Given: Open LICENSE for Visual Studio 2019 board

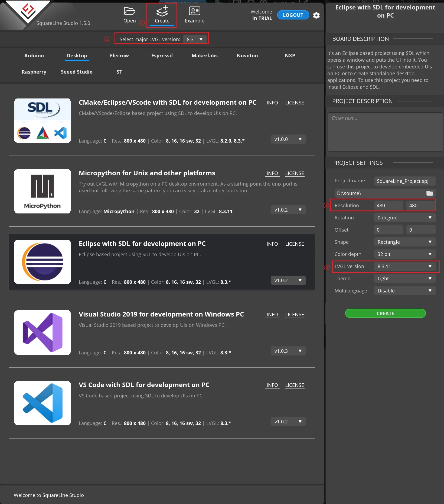Looking at the screenshot, I should pos(295,315).
